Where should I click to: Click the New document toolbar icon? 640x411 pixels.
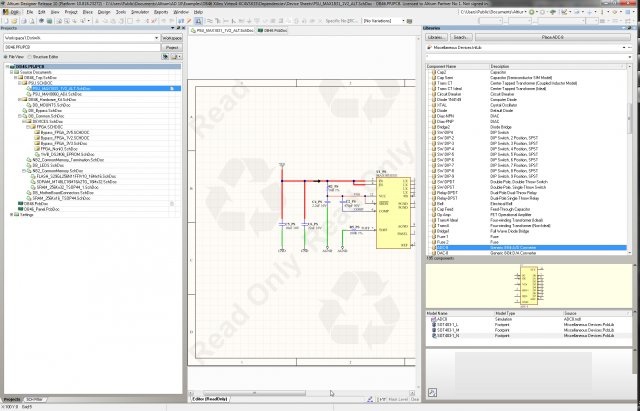tap(5, 21)
